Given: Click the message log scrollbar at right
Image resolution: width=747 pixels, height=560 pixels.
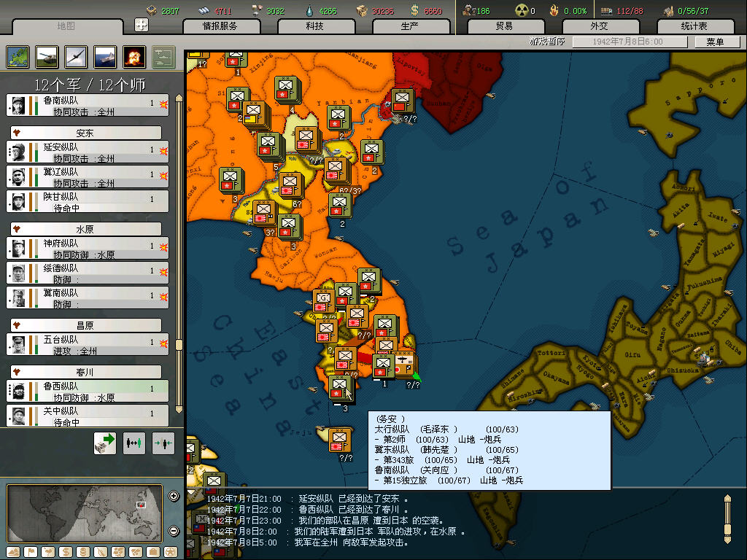Looking at the screenshot, I should (x=727, y=519).
